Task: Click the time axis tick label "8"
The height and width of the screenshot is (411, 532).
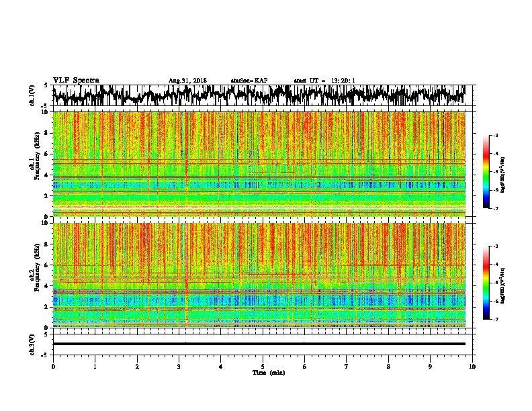Action: (x=388, y=367)
